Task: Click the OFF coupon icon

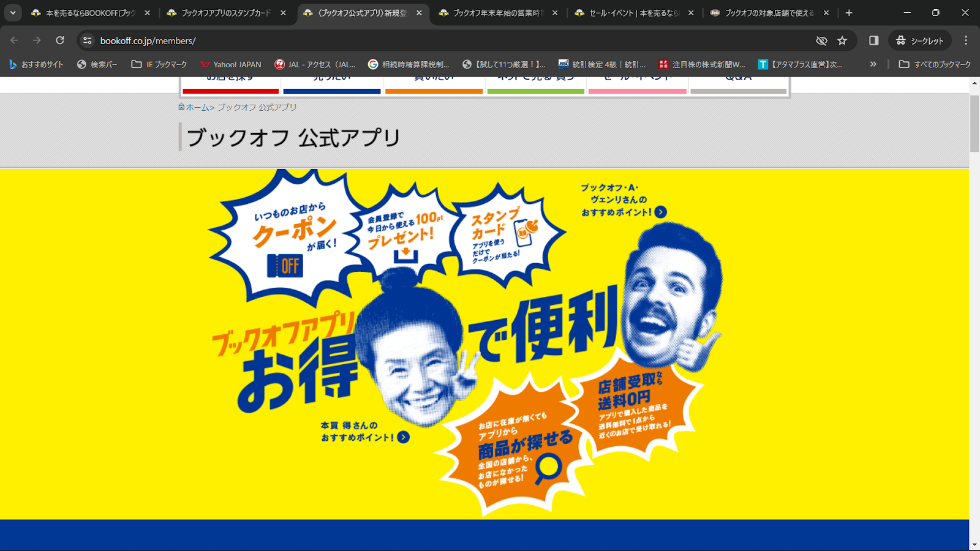Action: [x=285, y=266]
